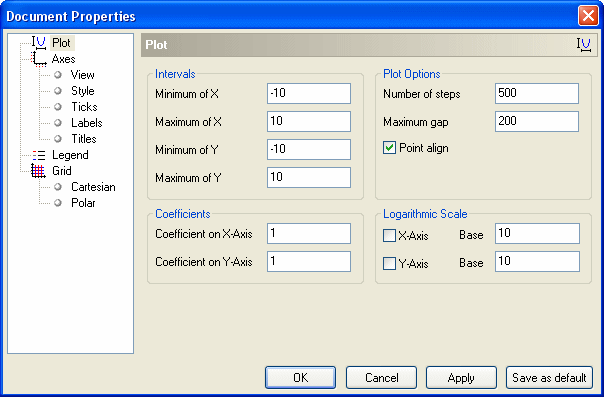Select the Grid tree item
The height and width of the screenshot is (397, 604).
pos(62,171)
